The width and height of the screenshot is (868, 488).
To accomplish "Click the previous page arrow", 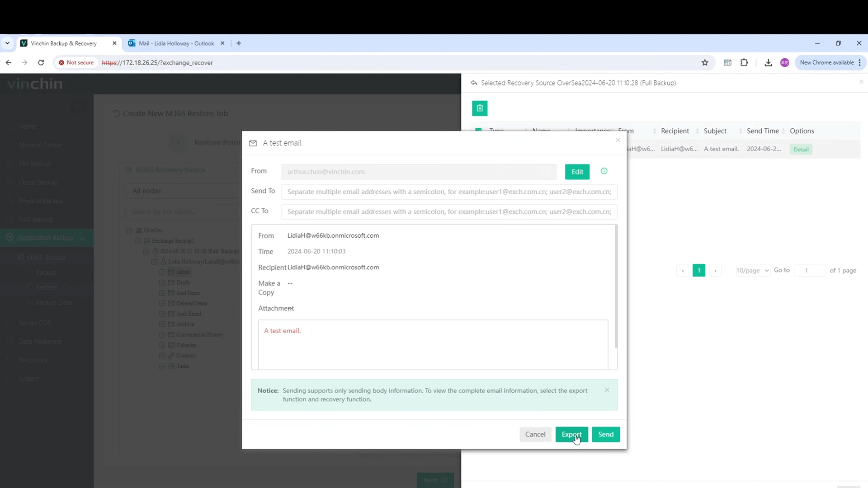I will [x=683, y=271].
